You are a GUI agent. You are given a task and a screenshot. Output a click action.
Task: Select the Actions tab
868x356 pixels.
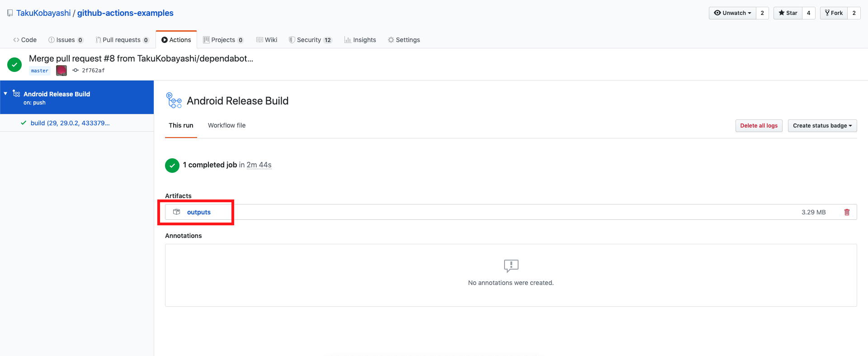click(x=176, y=40)
